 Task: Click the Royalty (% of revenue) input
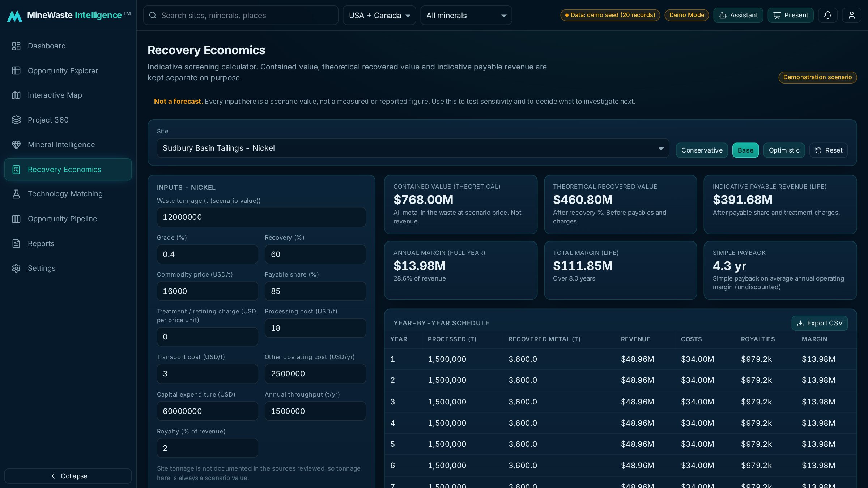pyautogui.click(x=207, y=448)
